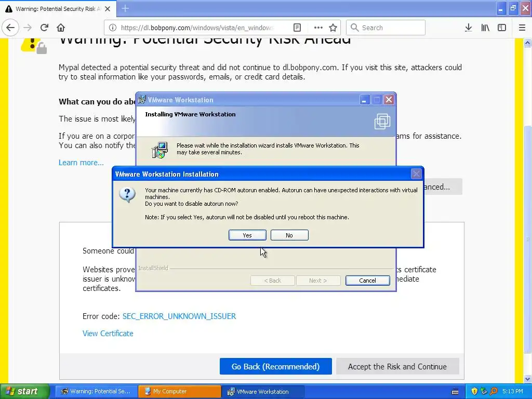Switch to VMware Workstation taskbar item
Screen dimensions: 532x399
(x=263, y=391)
